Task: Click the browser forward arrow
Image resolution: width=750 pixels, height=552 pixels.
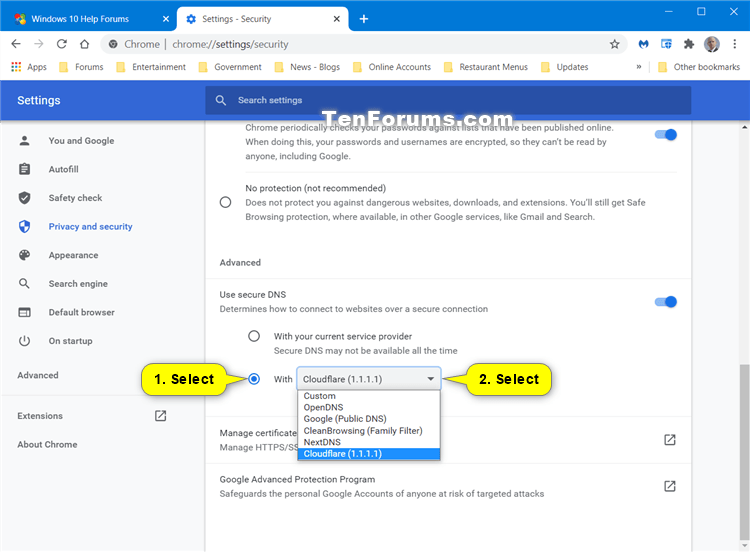Action: tap(39, 44)
